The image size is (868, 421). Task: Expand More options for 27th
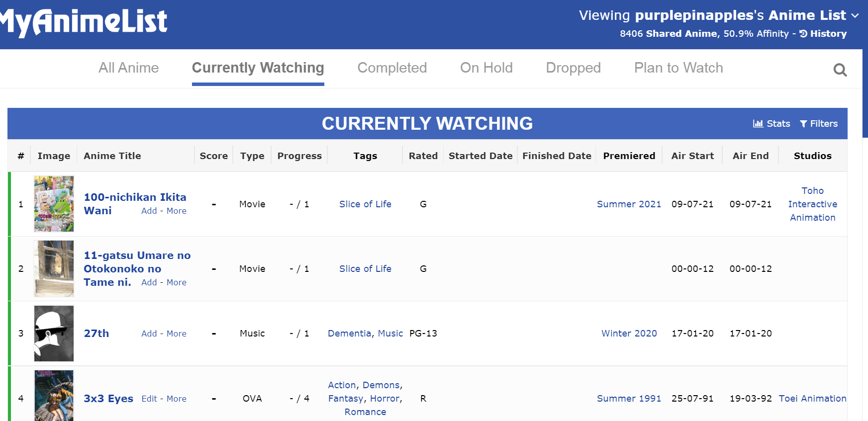[x=177, y=334]
